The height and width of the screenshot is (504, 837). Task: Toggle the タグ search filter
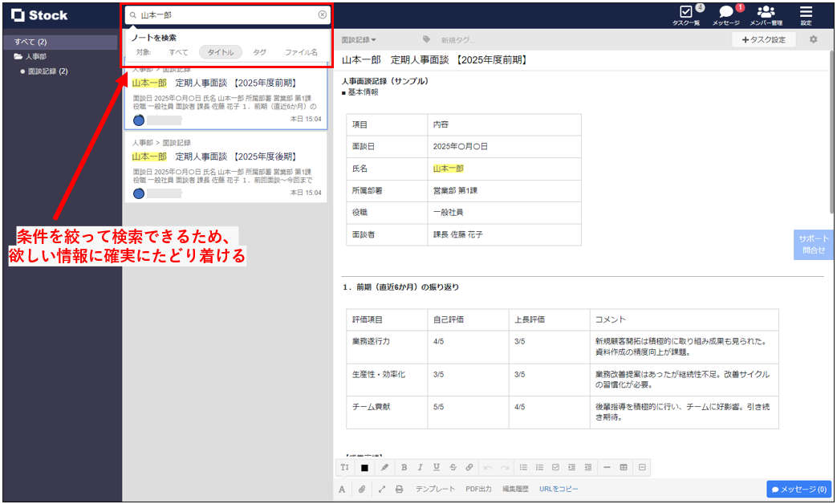[x=260, y=52]
